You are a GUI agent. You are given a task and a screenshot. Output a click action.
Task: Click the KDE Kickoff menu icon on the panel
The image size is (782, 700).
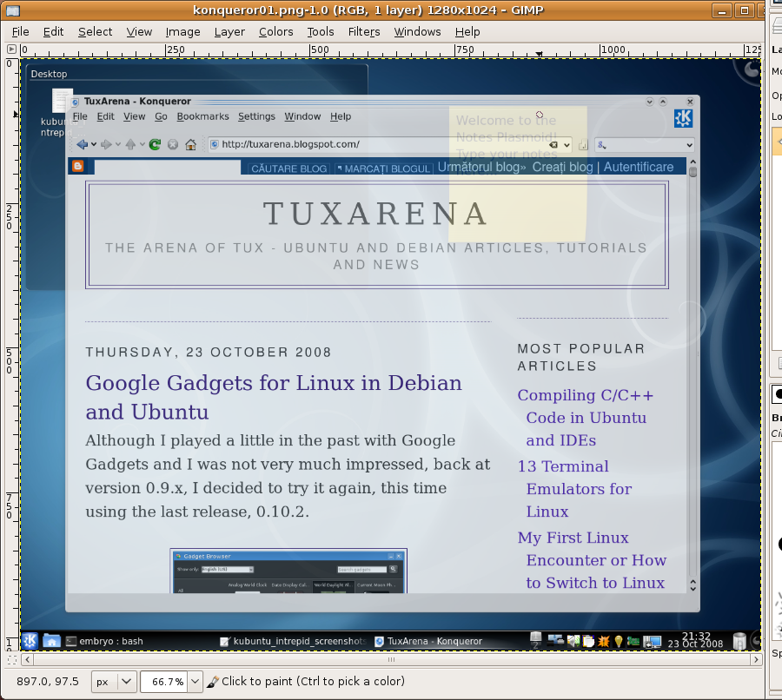coord(30,640)
